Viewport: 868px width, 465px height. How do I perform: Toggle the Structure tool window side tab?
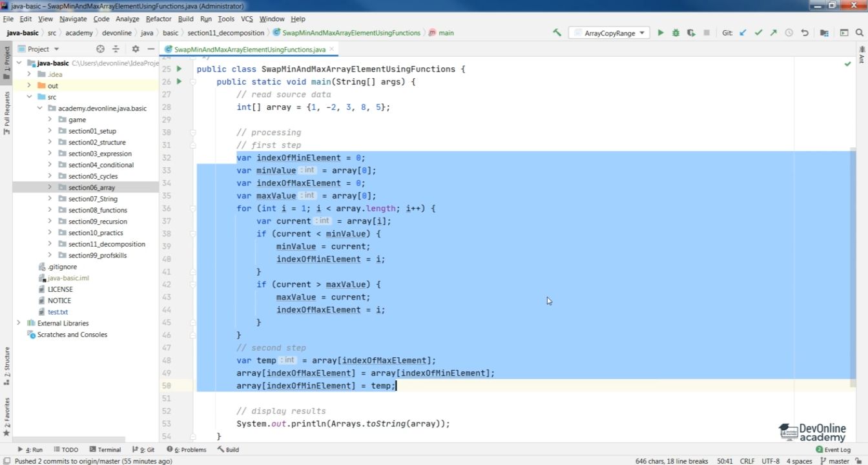[6, 363]
